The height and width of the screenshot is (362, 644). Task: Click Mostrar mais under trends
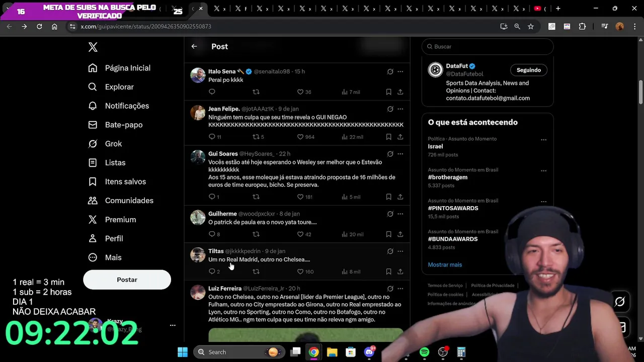click(x=445, y=265)
